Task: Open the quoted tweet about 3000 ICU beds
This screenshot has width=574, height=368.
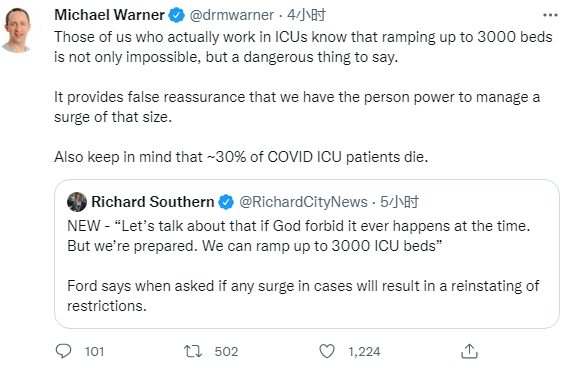Action: (x=307, y=254)
